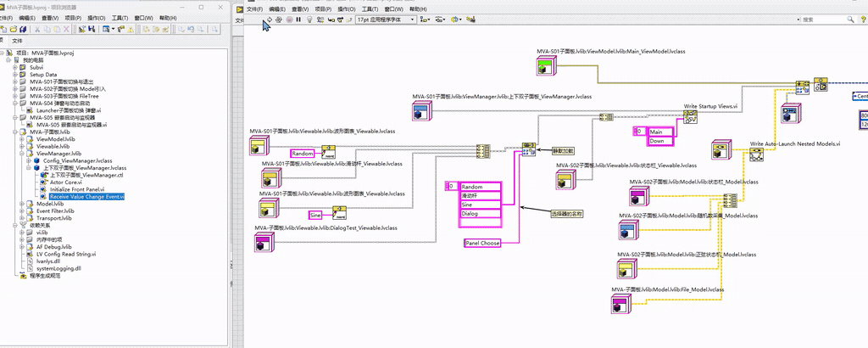Click the 上下双子面板_ViewManager.lvclass constant icon
Viewport: 868px width, 348px height.
click(x=422, y=111)
